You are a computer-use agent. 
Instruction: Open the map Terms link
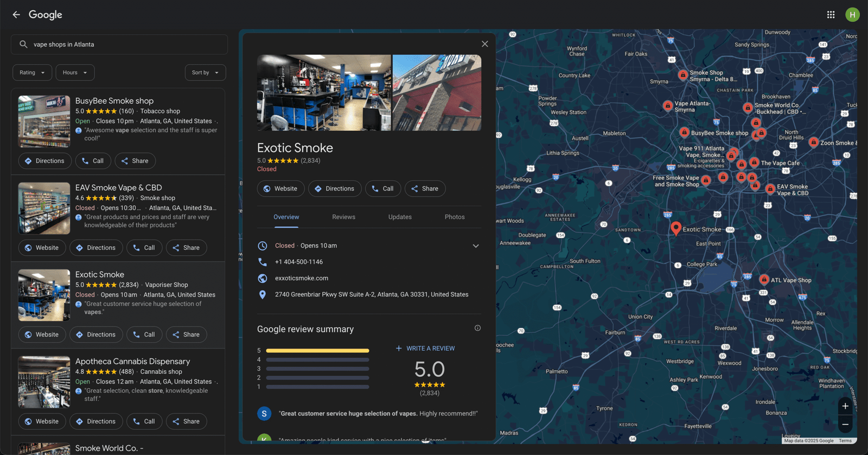(x=845, y=441)
